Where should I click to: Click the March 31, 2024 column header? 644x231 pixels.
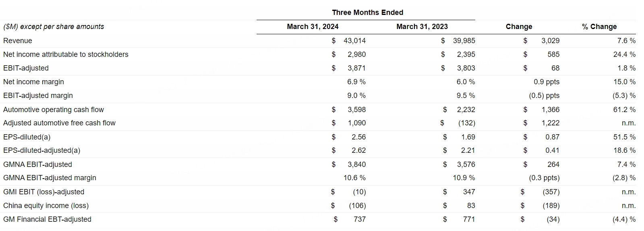pos(313,27)
